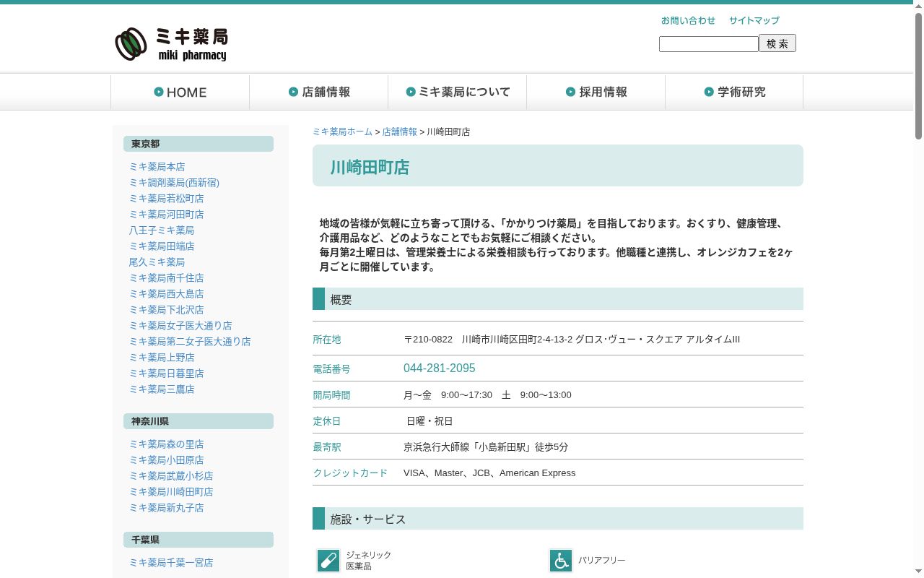Image resolution: width=924 pixels, height=578 pixels.
Task: Click the 検索 search button
Action: tap(777, 43)
